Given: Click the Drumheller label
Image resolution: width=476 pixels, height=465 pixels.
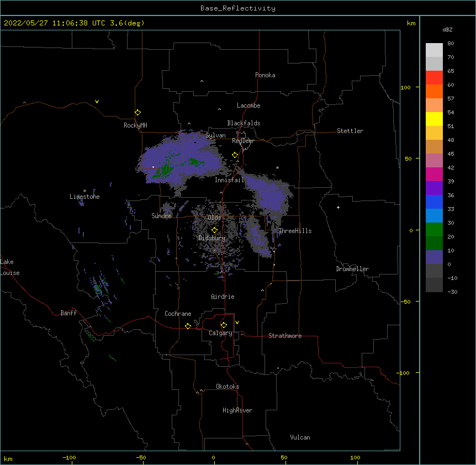Looking at the screenshot, I should (x=352, y=269).
